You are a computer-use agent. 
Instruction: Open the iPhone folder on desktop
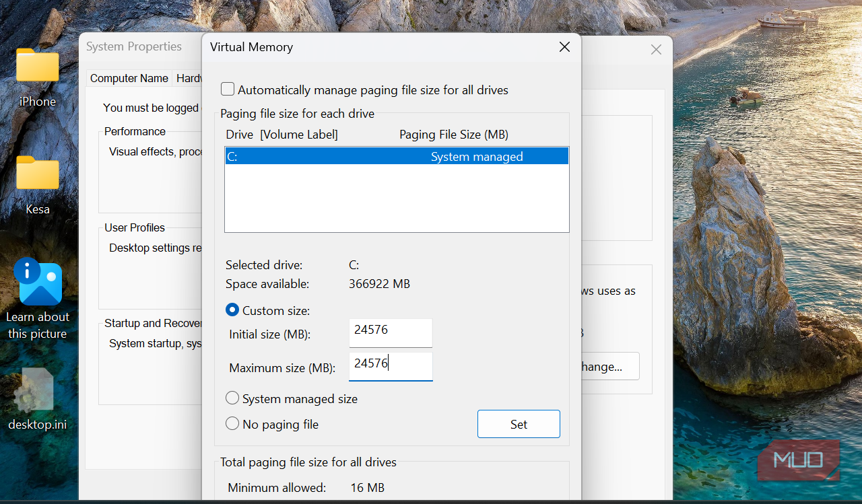(x=38, y=66)
